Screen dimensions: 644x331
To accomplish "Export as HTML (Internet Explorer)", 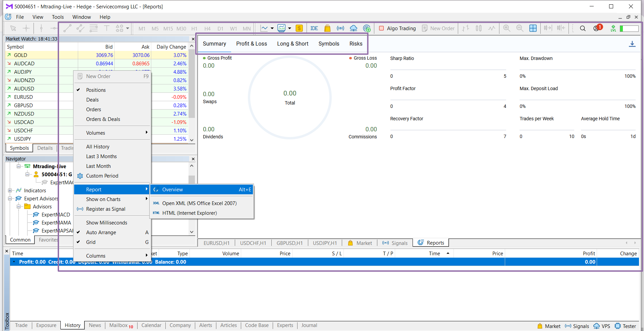I will [x=202, y=213].
